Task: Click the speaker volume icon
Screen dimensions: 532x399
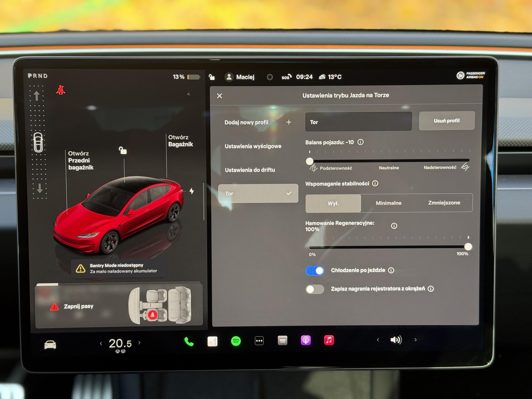Action: pos(396,340)
